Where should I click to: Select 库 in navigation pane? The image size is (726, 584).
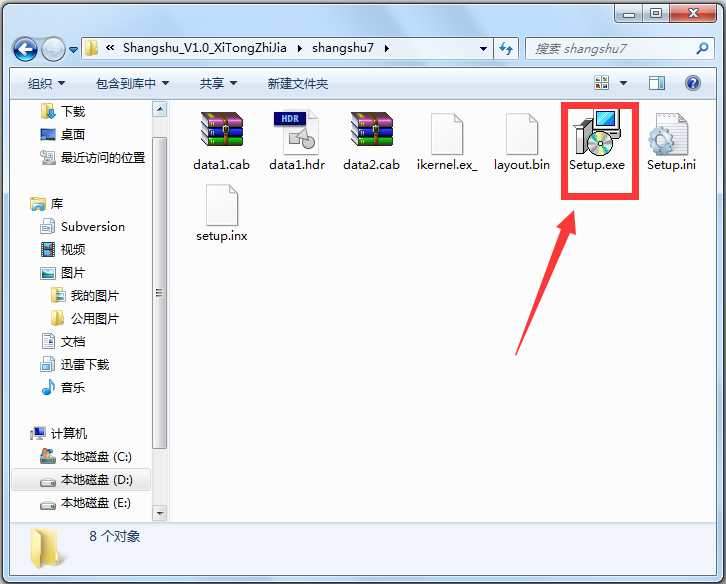pos(46,204)
